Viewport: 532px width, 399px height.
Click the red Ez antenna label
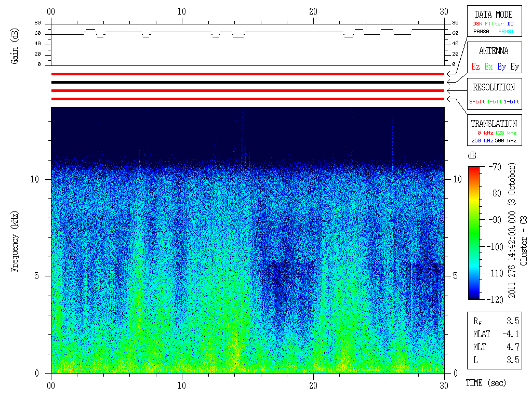click(x=475, y=67)
